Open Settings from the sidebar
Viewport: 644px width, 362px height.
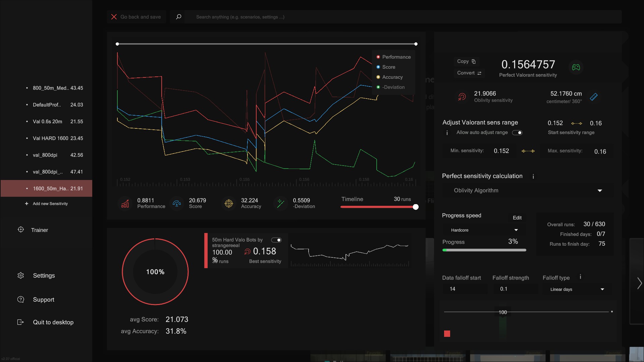pyautogui.click(x=44, y=276)
